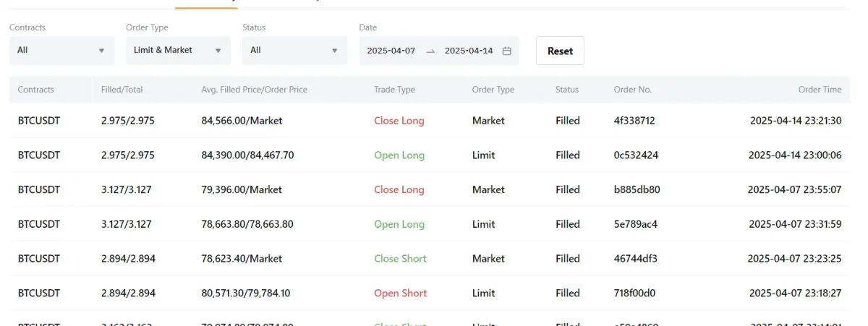Open the Limit & Market order type dropdown
The width and height of the screenshot is (868, 326).
178,51
